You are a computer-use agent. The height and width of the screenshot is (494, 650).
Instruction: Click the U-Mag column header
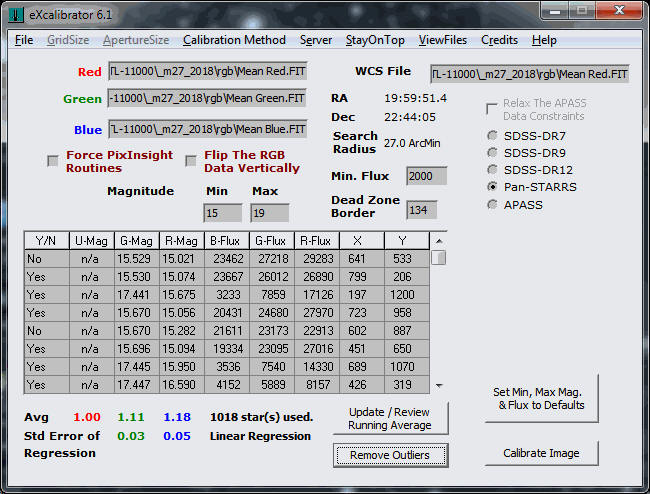91,241
